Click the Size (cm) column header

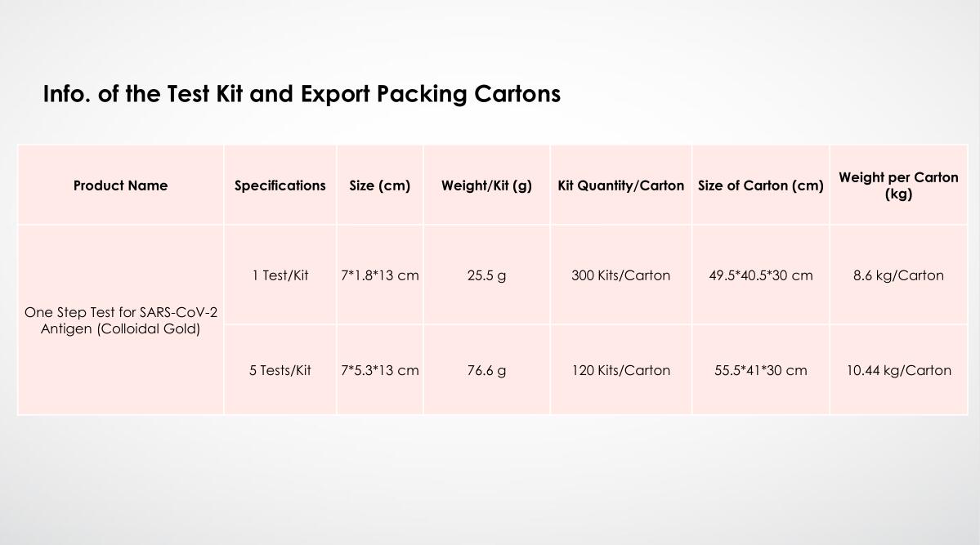380,185
